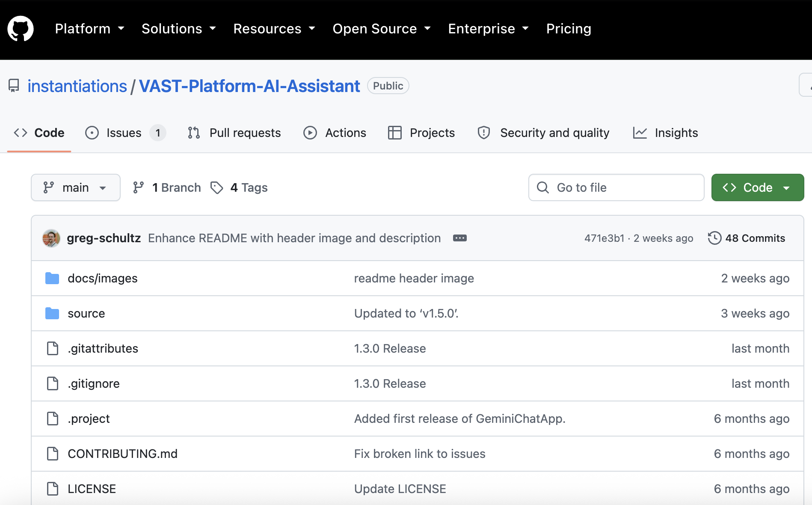The width and height of the screenshot is (812, 505).
Task: Switch to the Pull requests tab
Action: tap(234, 133)
